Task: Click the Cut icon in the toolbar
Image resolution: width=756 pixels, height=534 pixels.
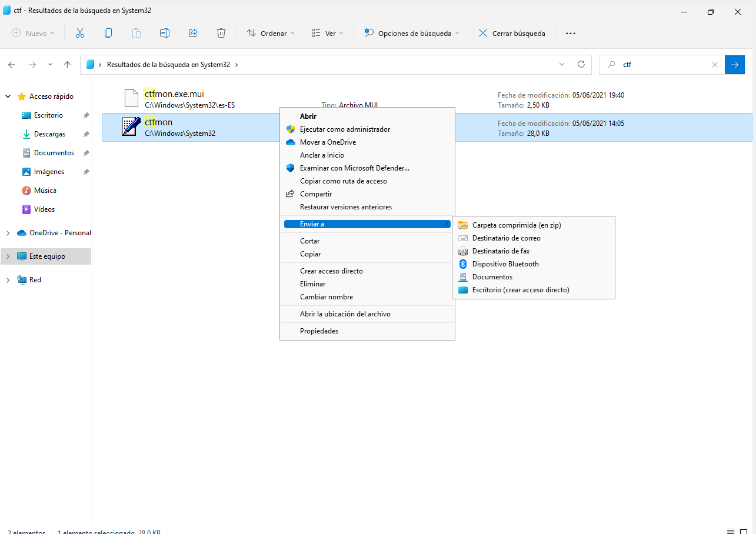Action: [80, 33]
